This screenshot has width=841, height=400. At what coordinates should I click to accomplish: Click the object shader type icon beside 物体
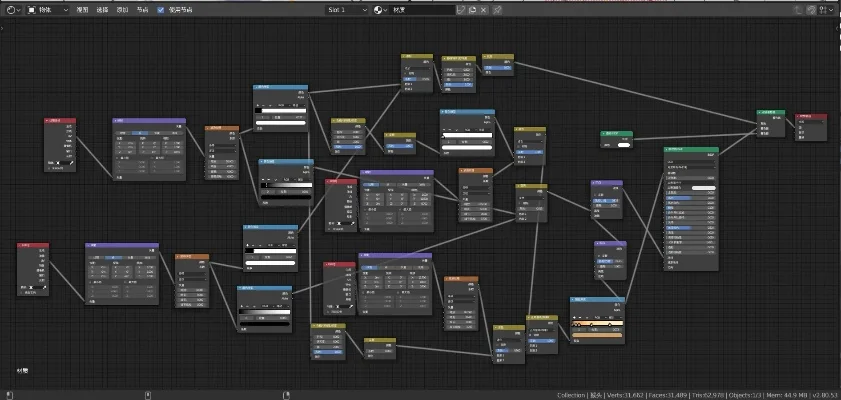click(31, 10)
